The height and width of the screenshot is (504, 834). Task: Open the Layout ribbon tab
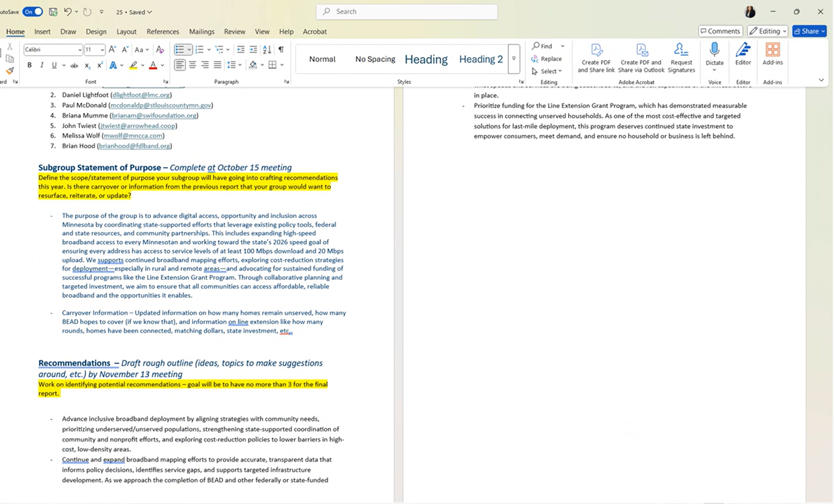click(126, 32)
